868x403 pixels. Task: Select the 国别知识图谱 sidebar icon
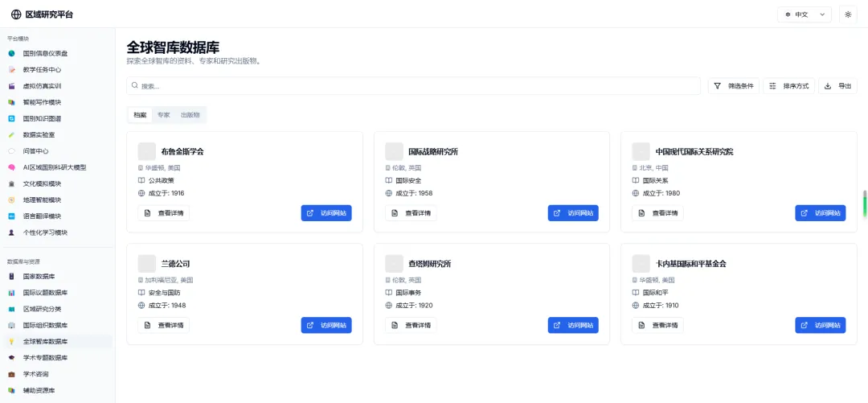coord(12,118)
